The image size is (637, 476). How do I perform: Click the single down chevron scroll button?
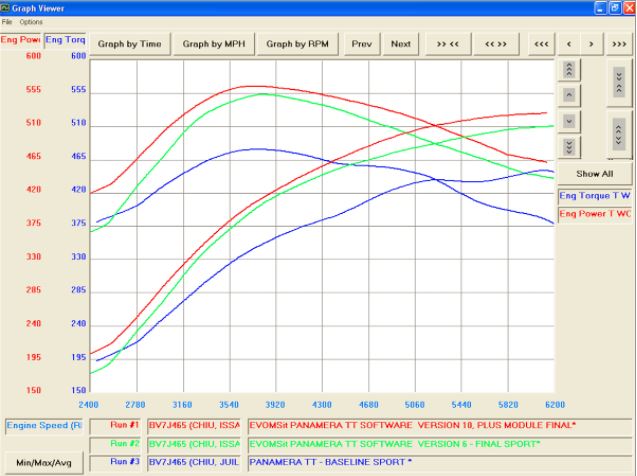pyautogui.click(x=569, y=120)
